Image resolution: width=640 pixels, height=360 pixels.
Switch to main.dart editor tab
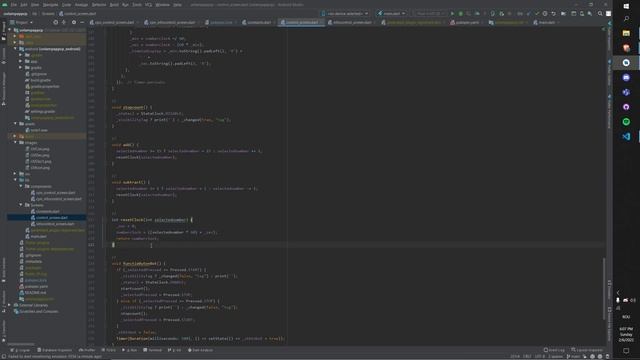(x=546, y=22)
